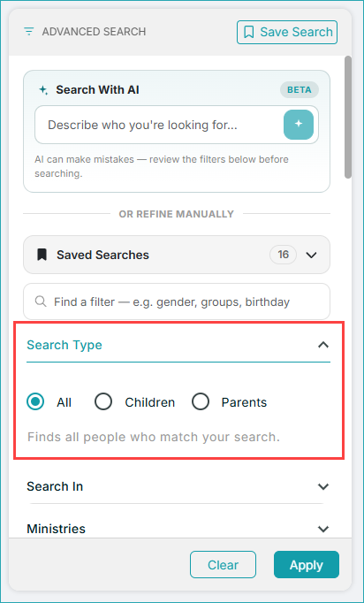
Task: Collapse the Search Type section chevron
Action: 323,345
